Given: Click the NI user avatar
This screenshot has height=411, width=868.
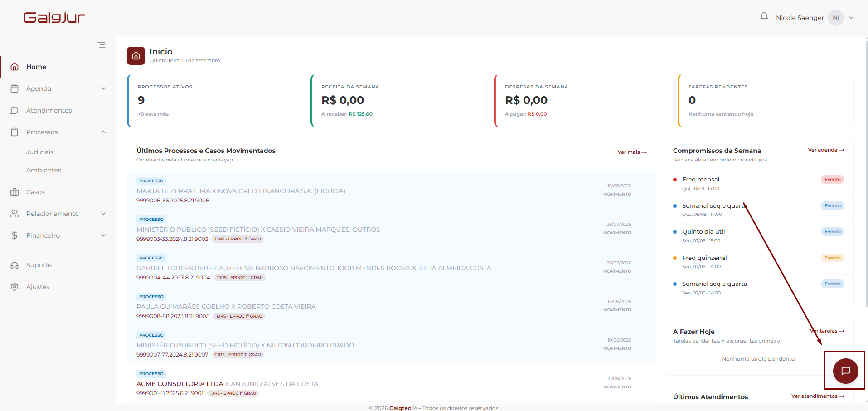Looking at the screenshot, I should coord(836,18).
